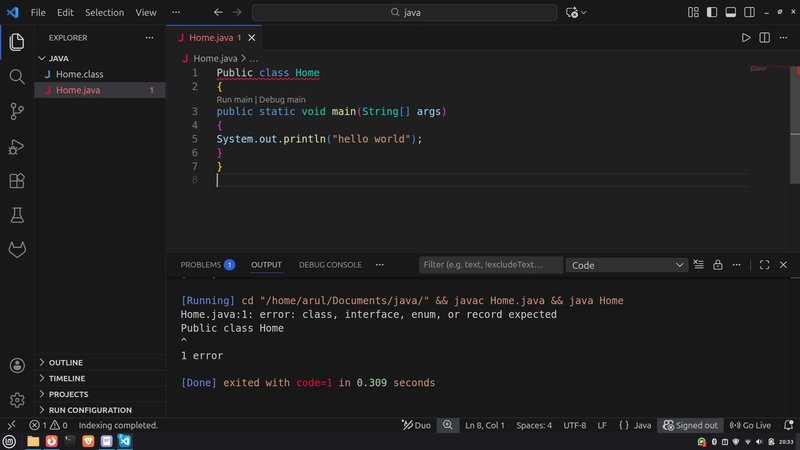Open the Run and Debug view
Screen dimensions: 800x450
pyautogui.click(x=16, y=146)
